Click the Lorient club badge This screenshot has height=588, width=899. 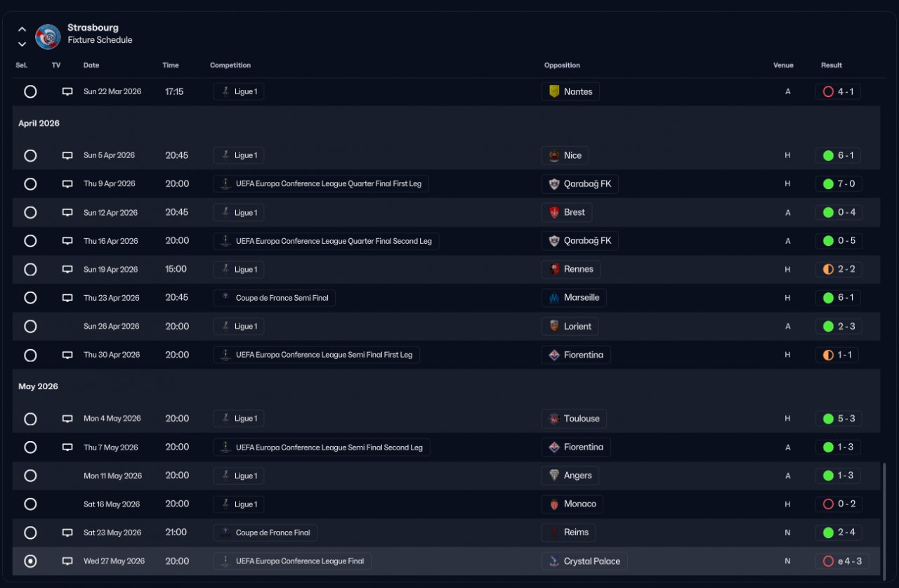554,326
